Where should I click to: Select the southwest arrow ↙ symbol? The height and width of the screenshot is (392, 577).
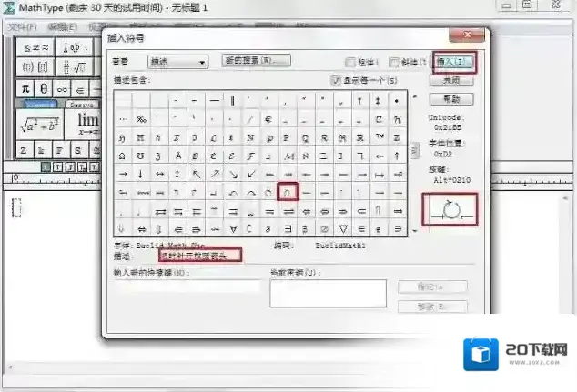(x=251, y=174)
